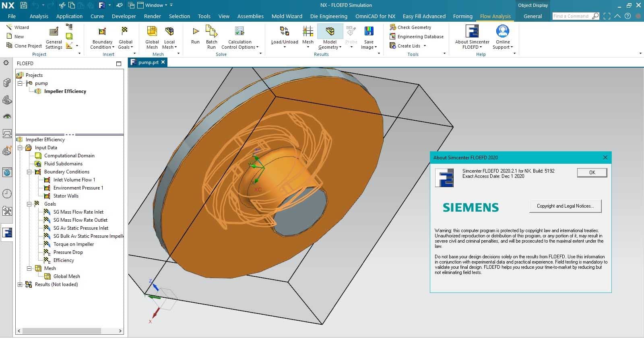Maximize the FLOEFD panel
Screen dimensions: 644x344
pyautogui.click(x=119, y=64)
